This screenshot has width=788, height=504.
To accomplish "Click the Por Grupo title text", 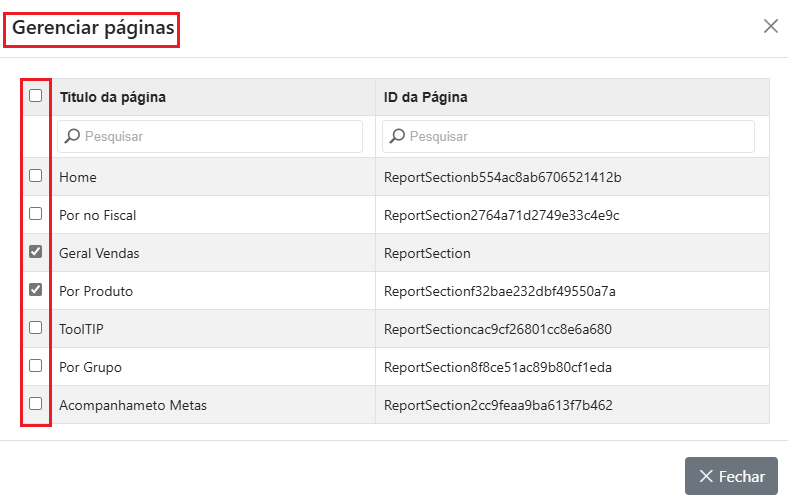I will click(91, 367).
